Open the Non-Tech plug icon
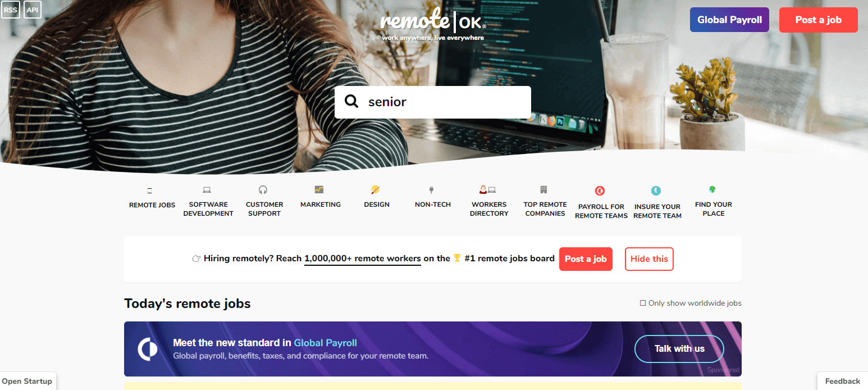This screenshot has width=868, height=390. click(432, 190)
